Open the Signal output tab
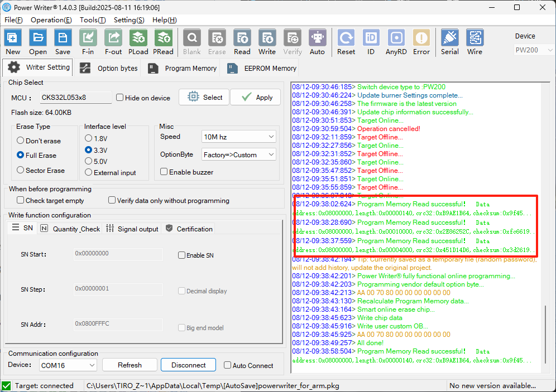This screenshot has width=556, height=392. 132,229
